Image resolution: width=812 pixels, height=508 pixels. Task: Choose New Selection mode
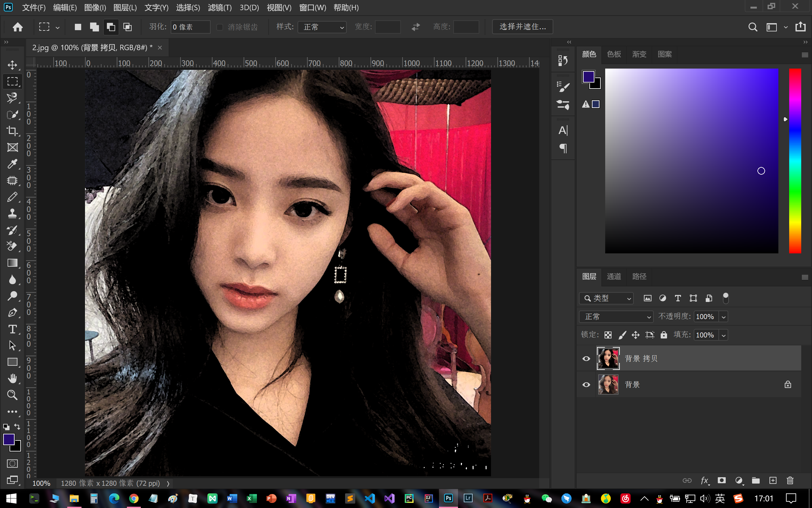pyautogui.click(x=78, y=27)
